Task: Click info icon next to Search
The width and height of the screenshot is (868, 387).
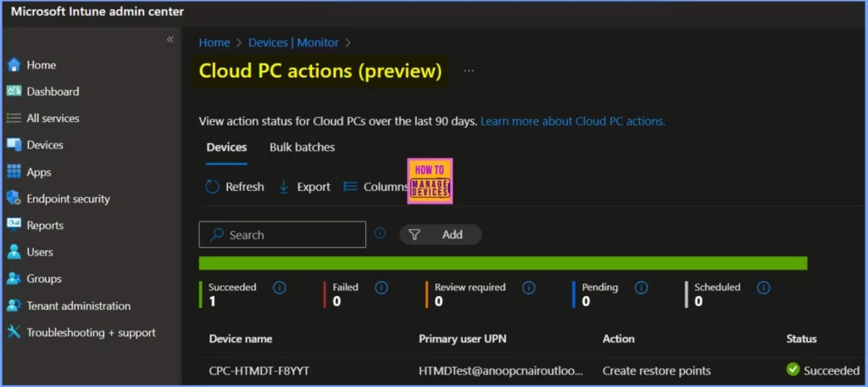Action: pyautogui.click(x=380, y=233)
